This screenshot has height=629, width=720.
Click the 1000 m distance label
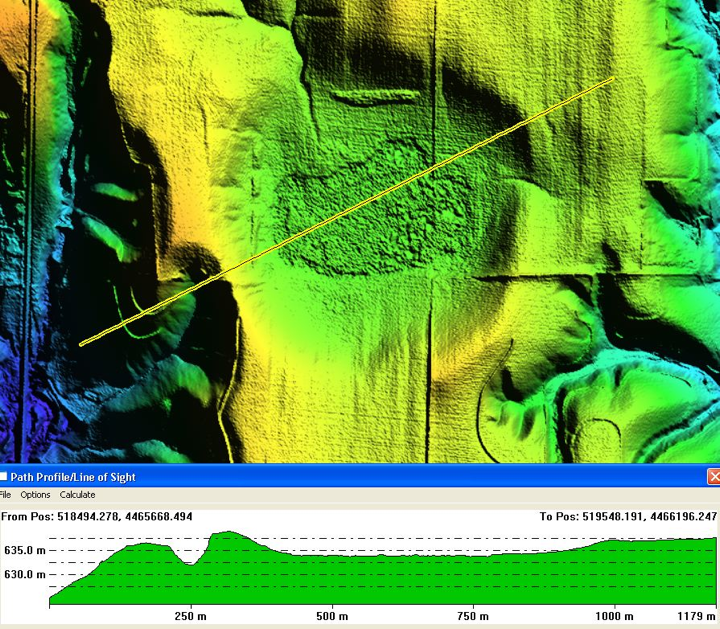tap(614, 616)
